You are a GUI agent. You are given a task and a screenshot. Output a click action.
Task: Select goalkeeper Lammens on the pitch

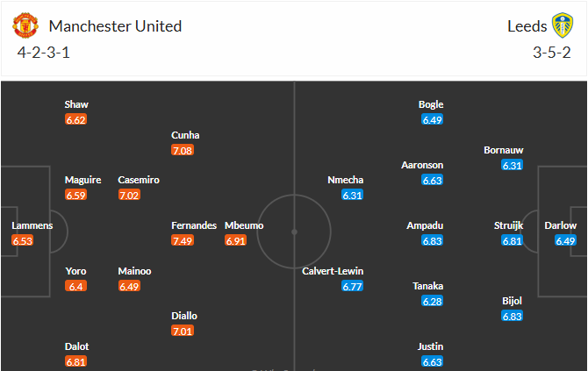point(32,225)
